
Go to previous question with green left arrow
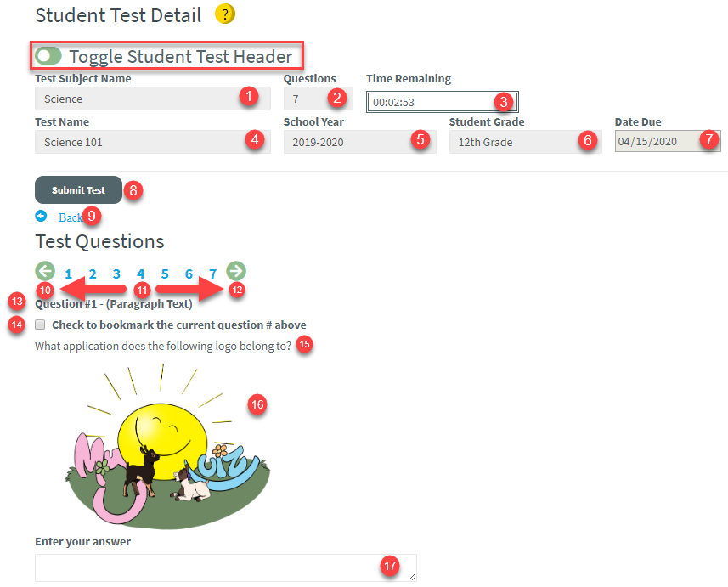point(44,271)
